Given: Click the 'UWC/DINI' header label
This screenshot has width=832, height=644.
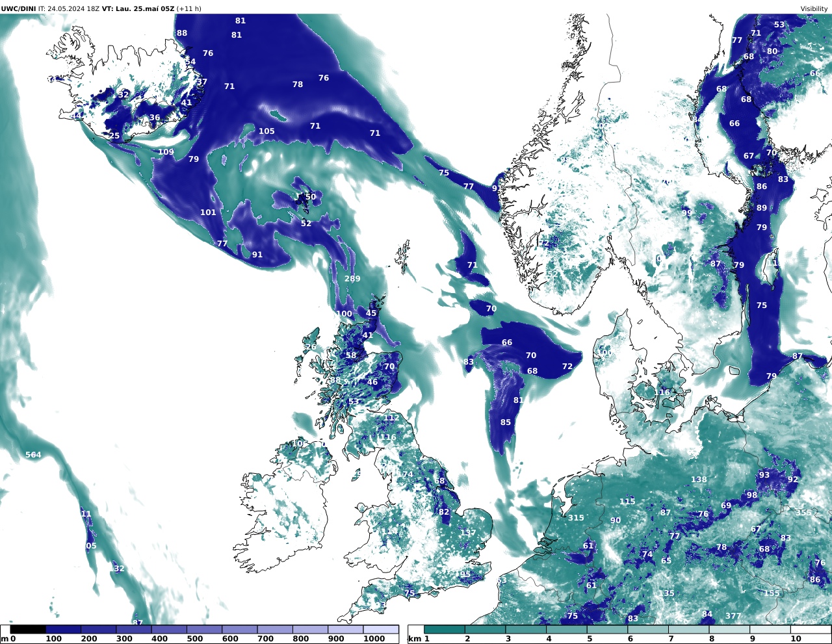Looking at the screenshot, I should point(18,8).
